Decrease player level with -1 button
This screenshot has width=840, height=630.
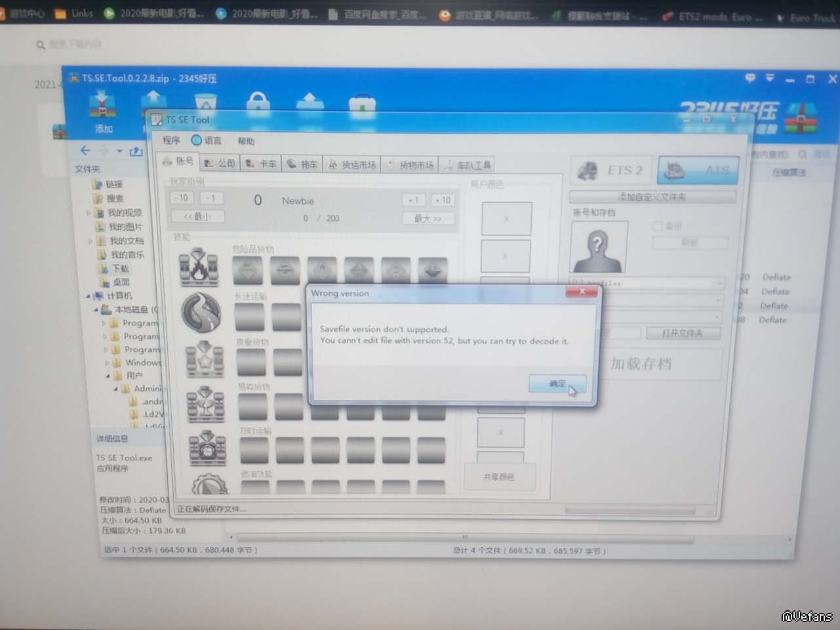tap(210, 197)
